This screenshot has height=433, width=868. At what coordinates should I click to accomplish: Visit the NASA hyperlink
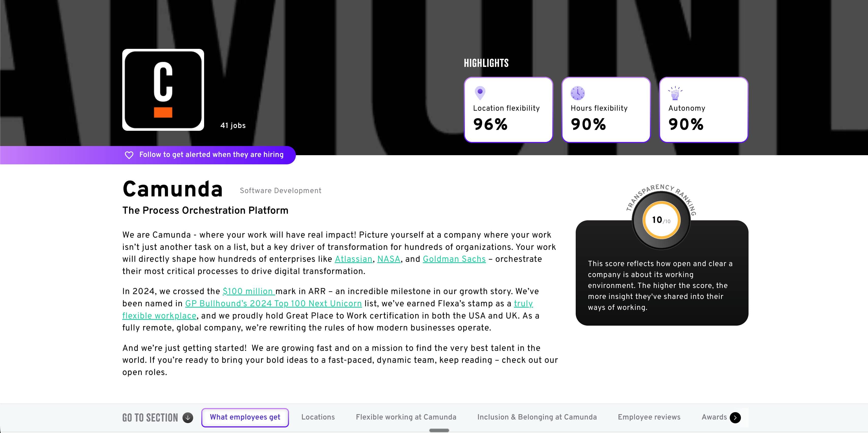coord(389,259)
